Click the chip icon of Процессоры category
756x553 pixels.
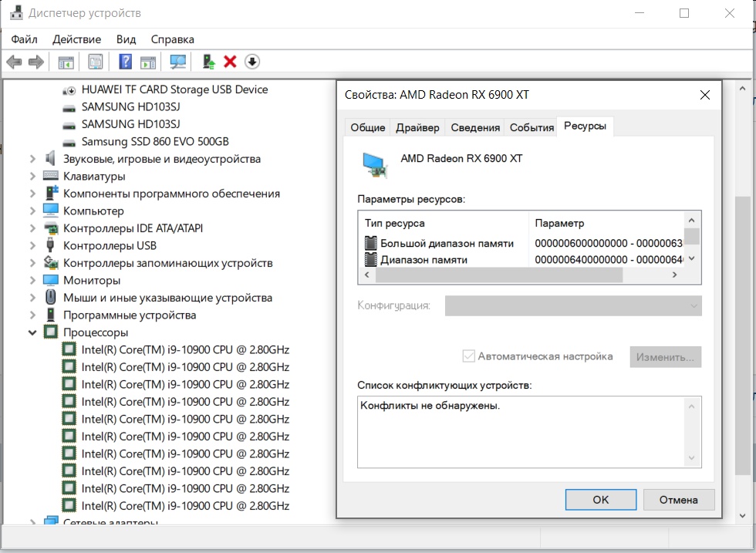point(51,332)
